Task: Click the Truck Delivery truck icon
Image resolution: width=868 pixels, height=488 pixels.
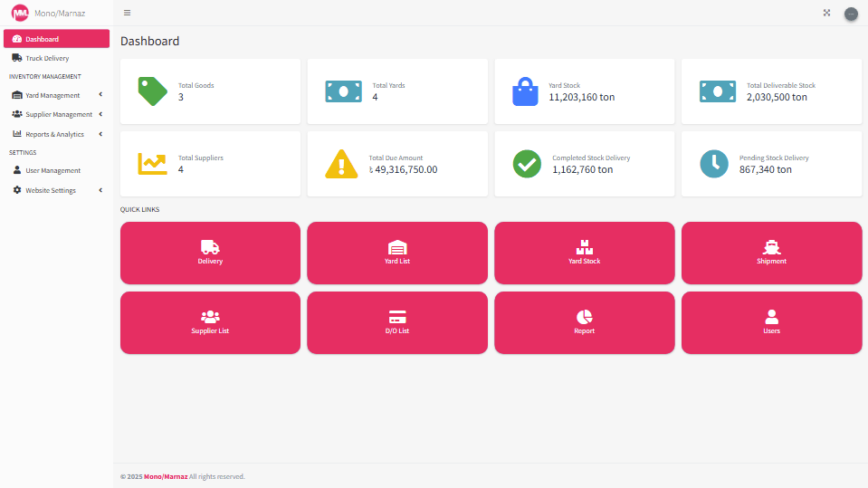Action: click(17, 58)
